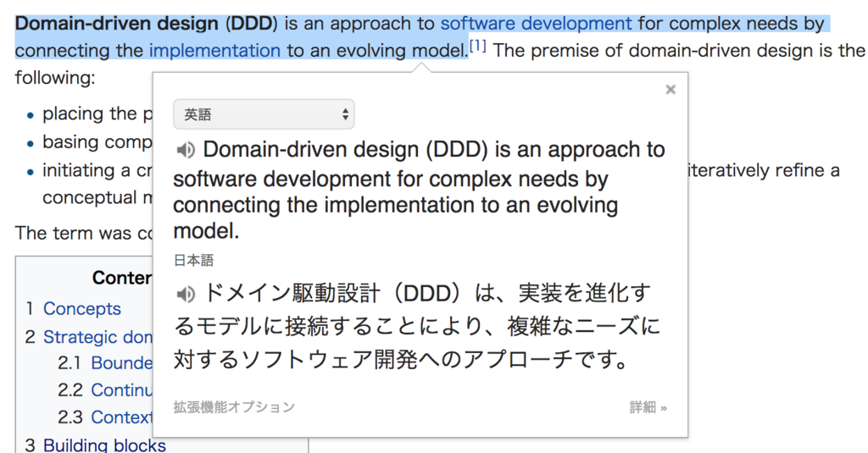This screenshot has width=868, height=453.
Task: Click the bold Domain-driven design title text
Action: (117, 23)
